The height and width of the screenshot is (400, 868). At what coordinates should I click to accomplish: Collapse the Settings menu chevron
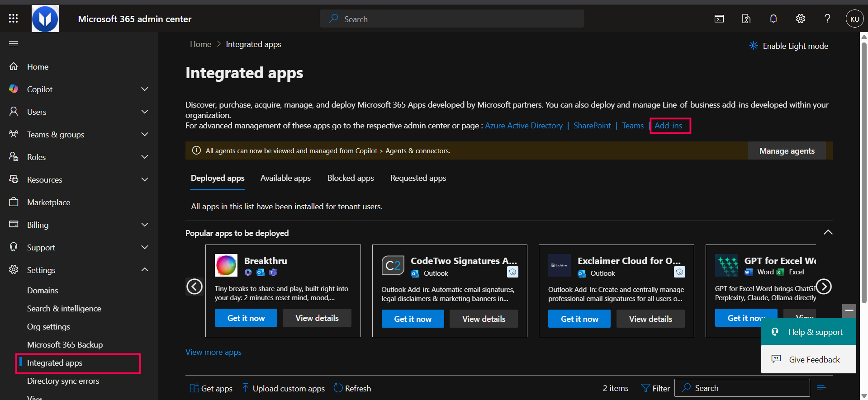(145, 270)
